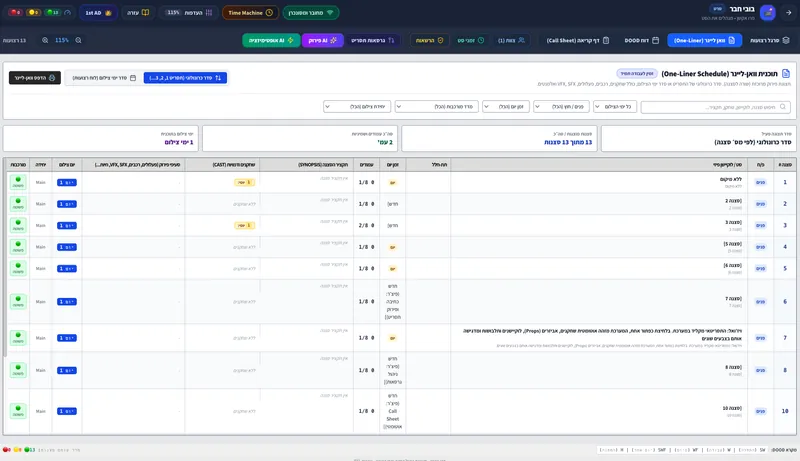Open the interior/exterior filter dropdown
Image resolution: width=800 pixels, height=461 pixels.
point(561,107)
